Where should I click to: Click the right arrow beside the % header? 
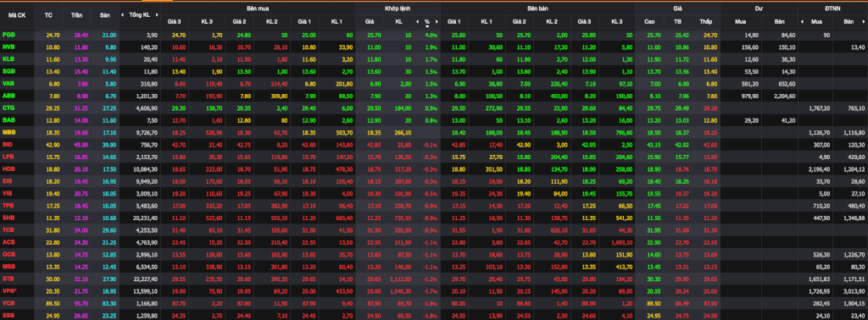[437, 22]
